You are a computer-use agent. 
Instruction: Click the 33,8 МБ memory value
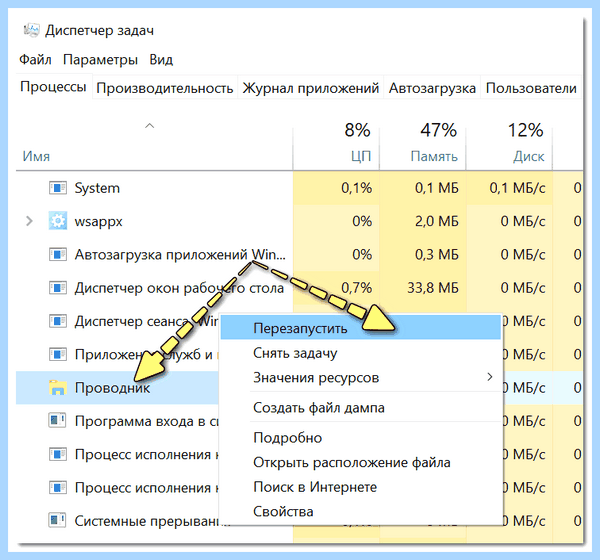tap(433, 288)
